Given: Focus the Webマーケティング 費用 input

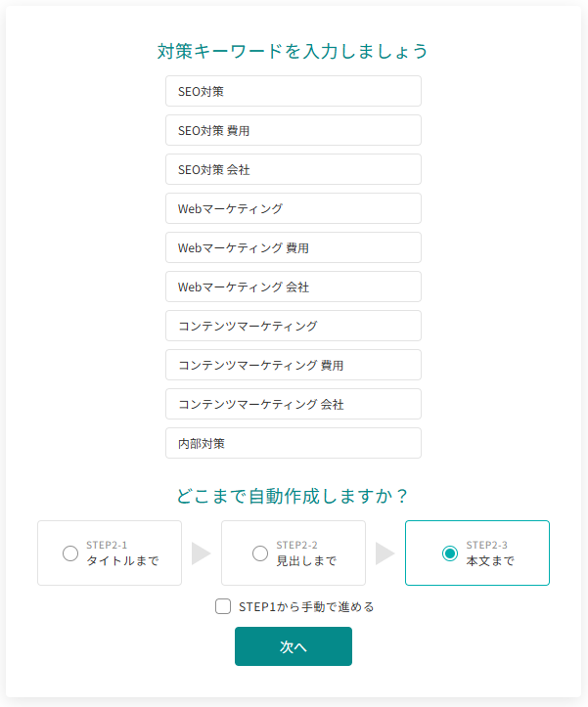Looking at the screenshot, I should coord(294,247).
